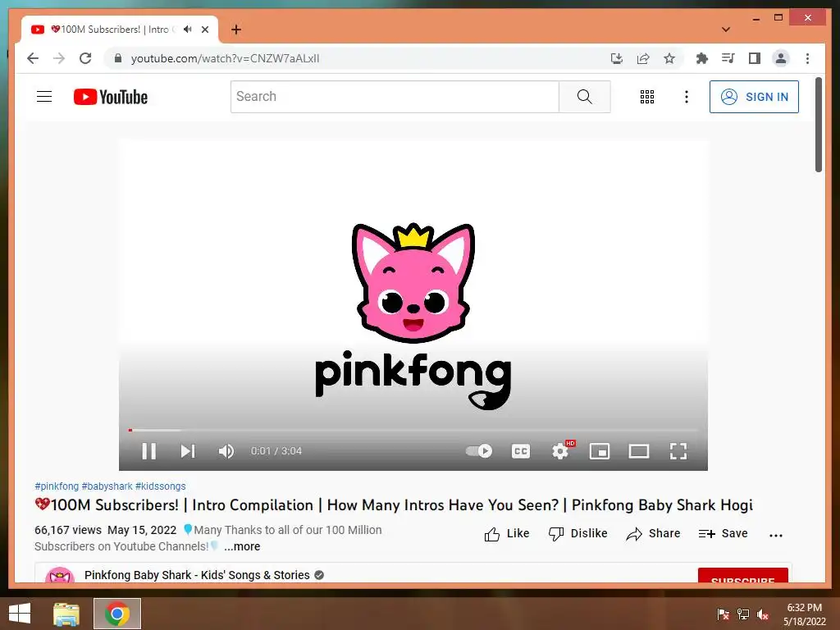Open the #pinkfong hashtag
Viewport: 840px width, 630px height.
pos(57,486)
